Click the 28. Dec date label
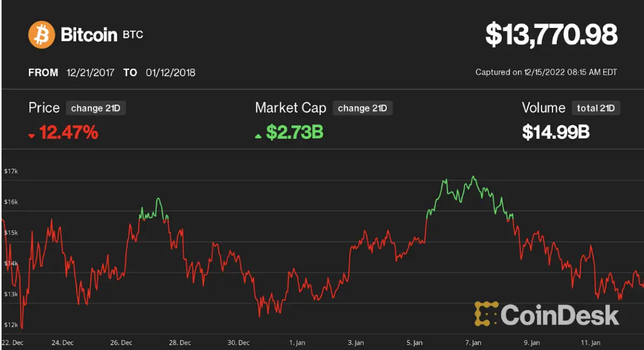644x350 pixels. [x=180, y=342]
